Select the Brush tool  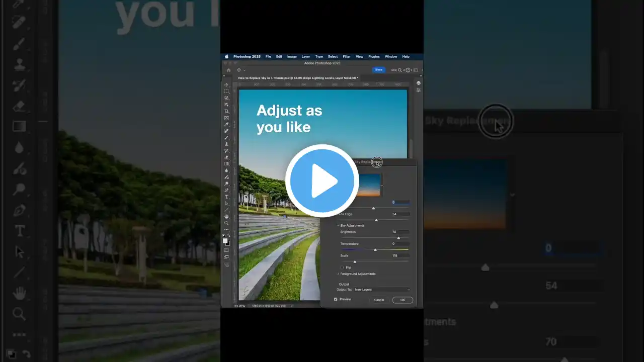[226, 137]
